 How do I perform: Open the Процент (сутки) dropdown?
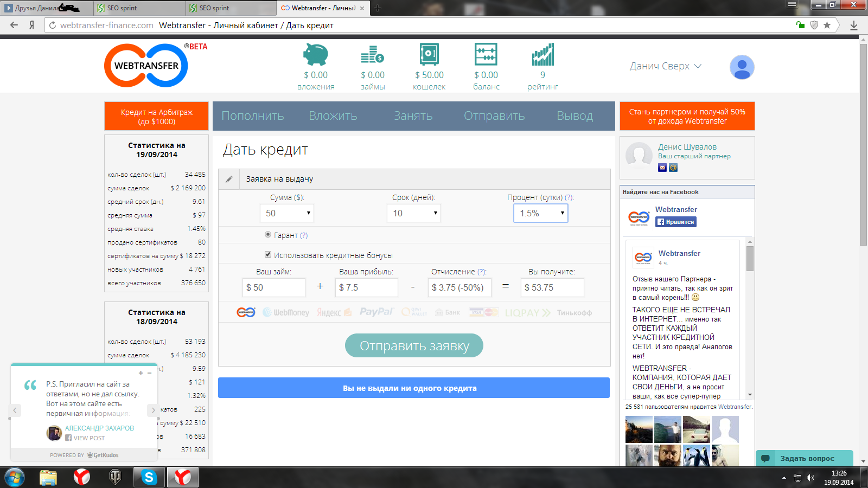(x=541, y=213)
